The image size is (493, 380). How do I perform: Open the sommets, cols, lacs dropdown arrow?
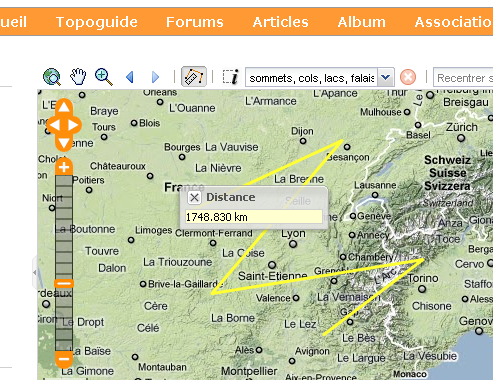click(386, 77)
